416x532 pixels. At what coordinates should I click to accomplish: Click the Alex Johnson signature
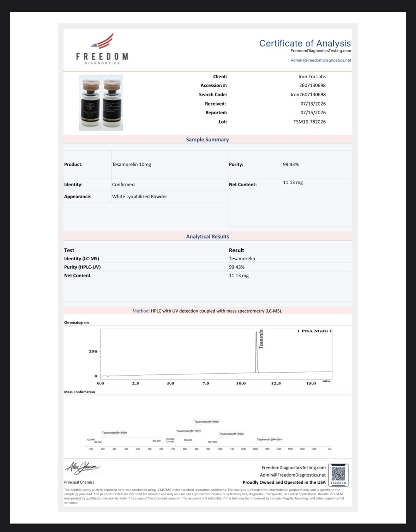coord(83,468)
